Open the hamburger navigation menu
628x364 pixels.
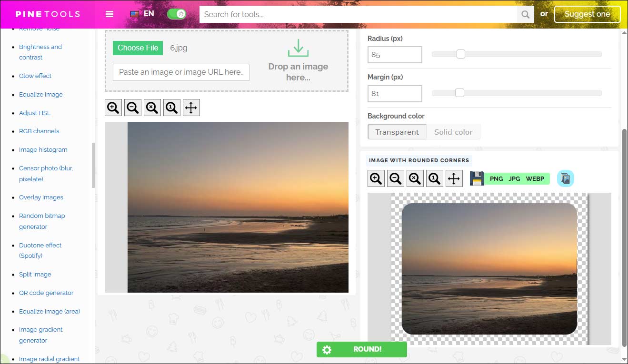pos(110,14)
